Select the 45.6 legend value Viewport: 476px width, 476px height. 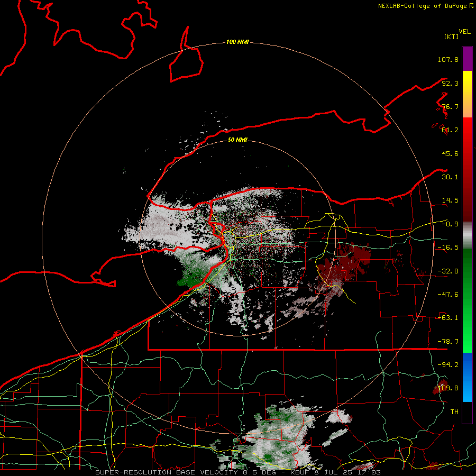tap(450, 153)
